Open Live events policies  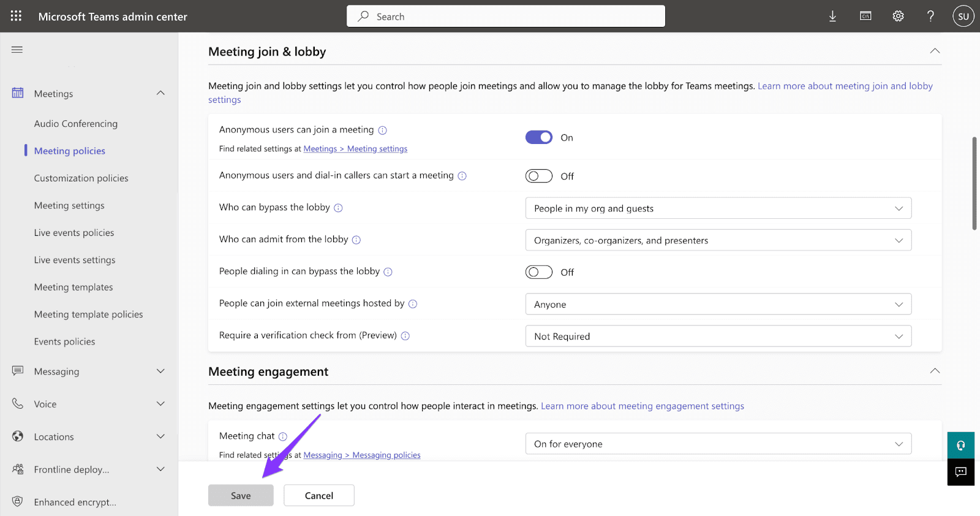click(x=74, y=233)
